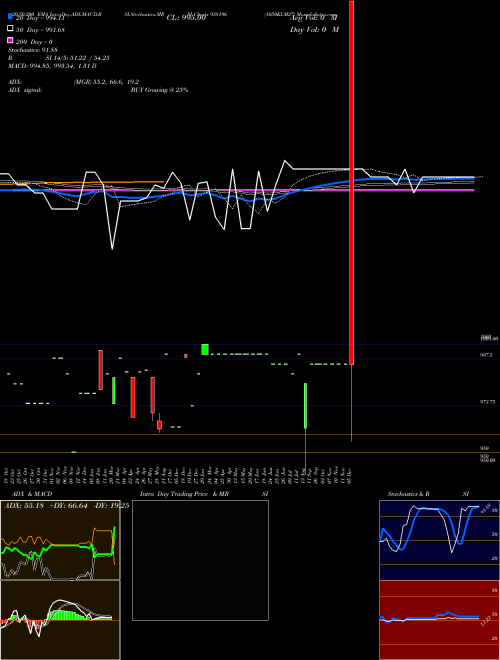Viewport: 500px width, 660px height.
Task: Click the 'Stochastics: 91.88' reading
Action: (32, 50)
